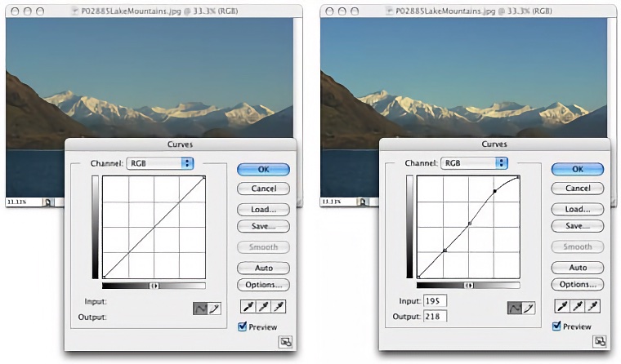Flip the gradient bar arrows in left dialog
This screenshot has height=364, width=621.
point(154,286)
